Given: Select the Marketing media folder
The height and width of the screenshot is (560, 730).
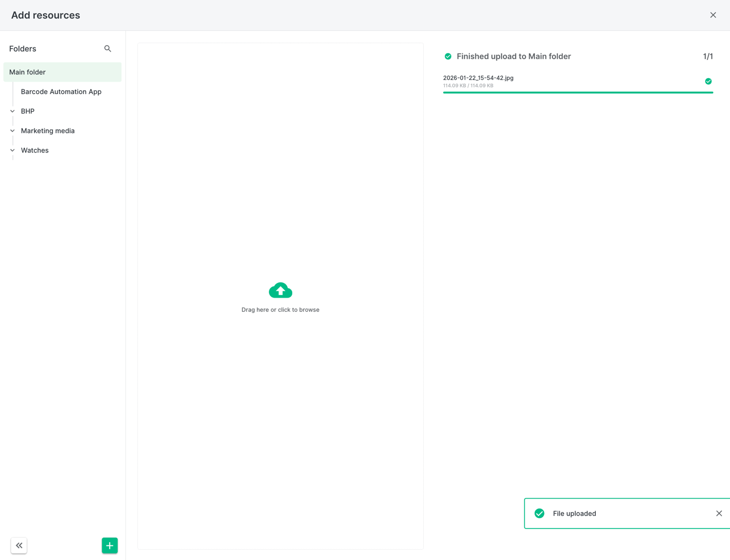Looking at the screenshot, I should pos(48,131).
